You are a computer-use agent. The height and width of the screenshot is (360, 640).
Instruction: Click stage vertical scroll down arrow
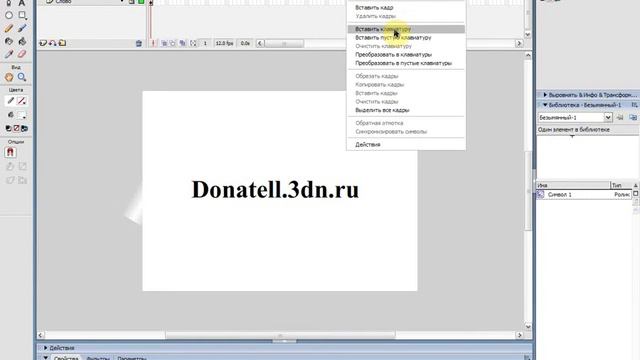[x=528, y=327]
